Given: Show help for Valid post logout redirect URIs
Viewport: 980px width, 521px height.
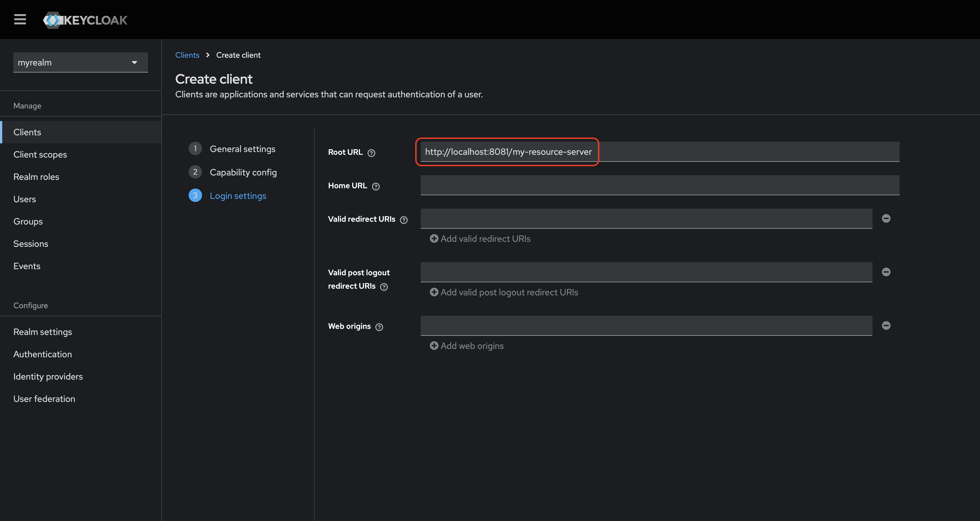Looking at the screenshot, I should point(384,287).
